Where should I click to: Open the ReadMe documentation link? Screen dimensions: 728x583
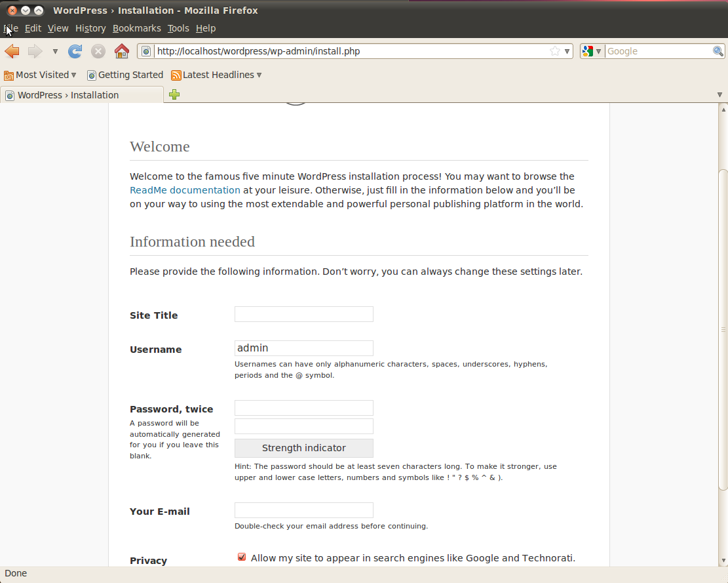[x=185, y=190]
